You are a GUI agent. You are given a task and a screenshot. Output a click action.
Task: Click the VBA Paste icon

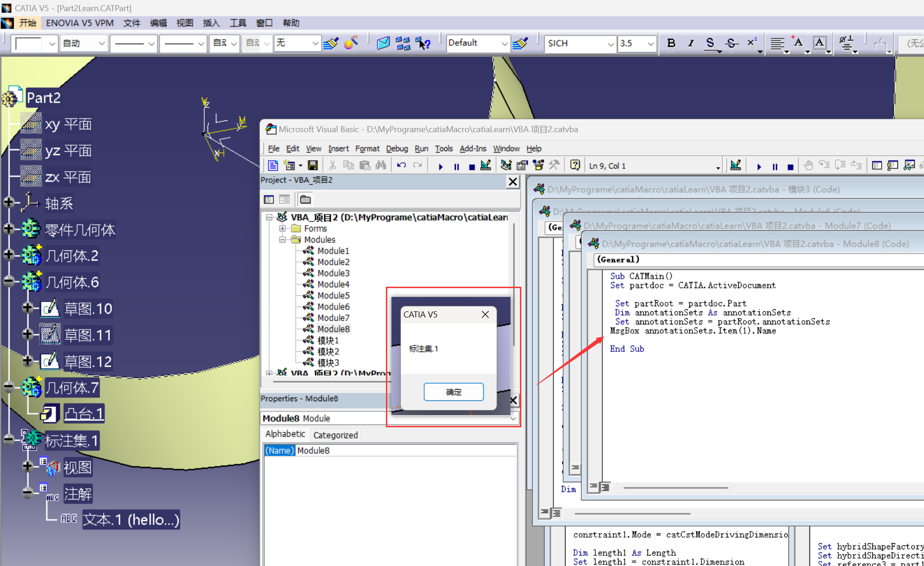(365, 165)
